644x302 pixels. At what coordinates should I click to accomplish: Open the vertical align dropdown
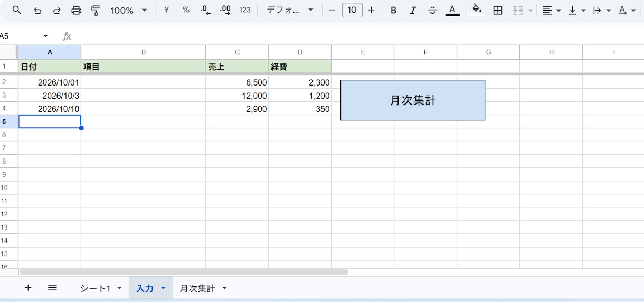point(577,10)
